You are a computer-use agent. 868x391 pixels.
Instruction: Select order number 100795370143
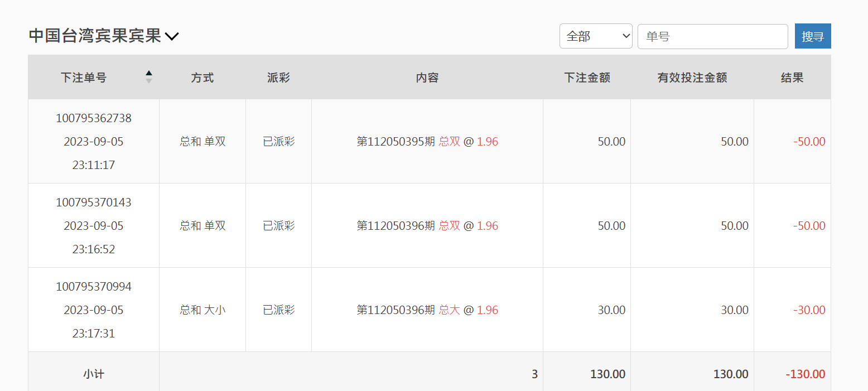[94, 202]
